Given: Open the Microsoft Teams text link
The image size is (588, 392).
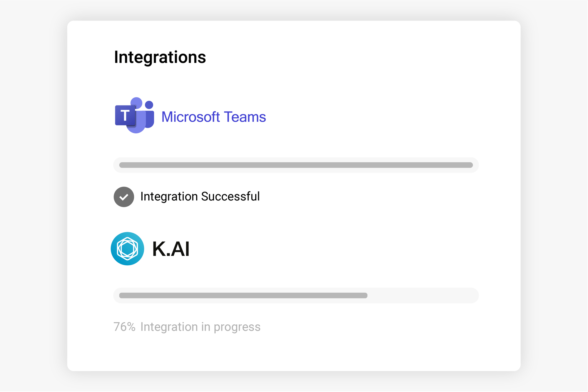Looking at the screenshot, I should pyautogui.click(x=213, y=117).
